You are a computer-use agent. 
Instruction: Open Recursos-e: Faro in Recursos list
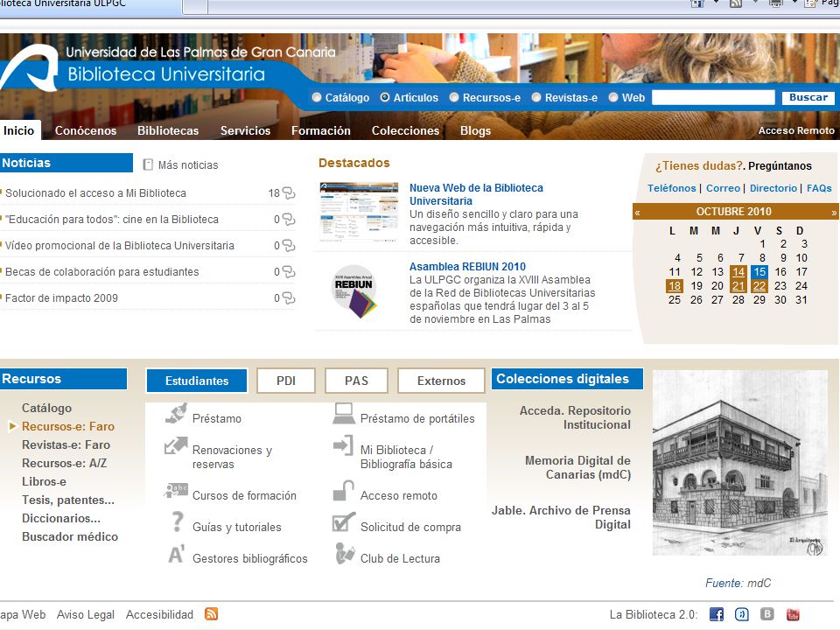68,426
